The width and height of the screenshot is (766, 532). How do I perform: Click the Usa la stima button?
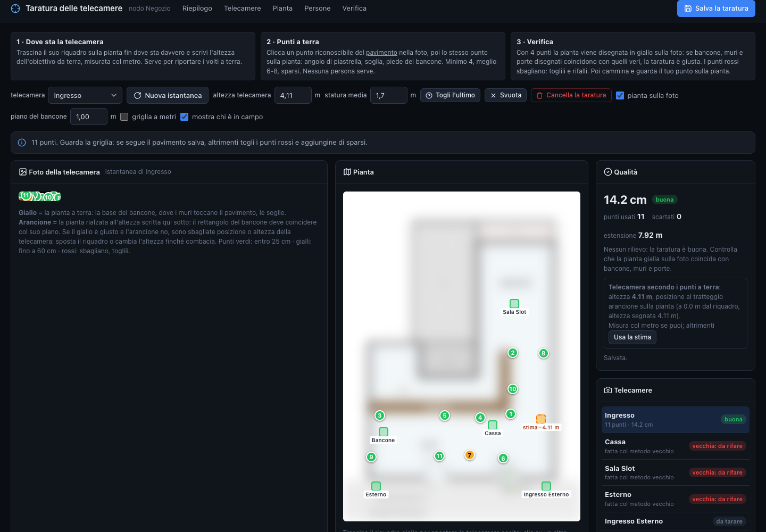632,337
